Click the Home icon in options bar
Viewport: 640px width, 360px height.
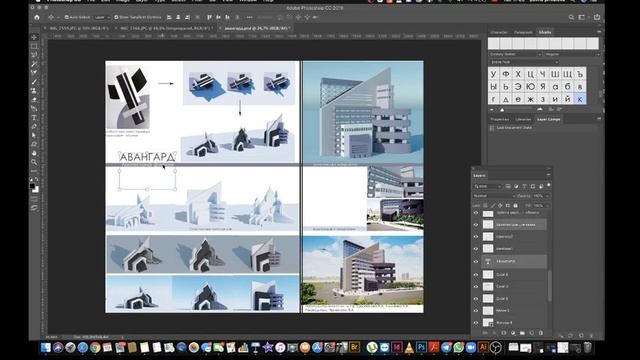pyautogui.click(x=37, y=17)
